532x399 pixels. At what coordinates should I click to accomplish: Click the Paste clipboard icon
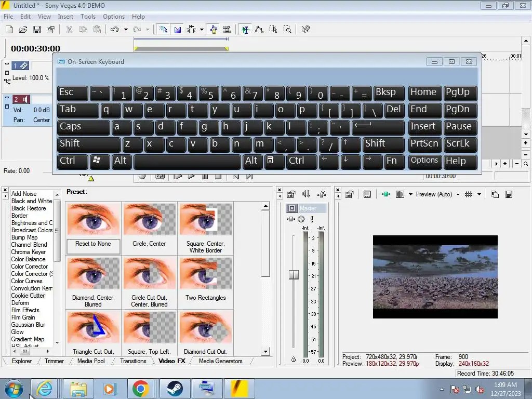coord(97,30)
